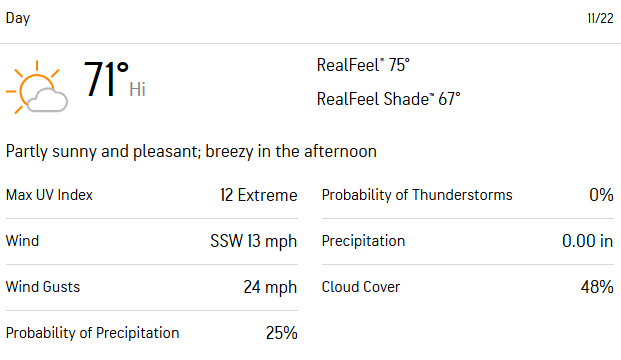Click the 0% thunderstorms value
This screenshot has width=621, height=360.
[x=601, y=195]
